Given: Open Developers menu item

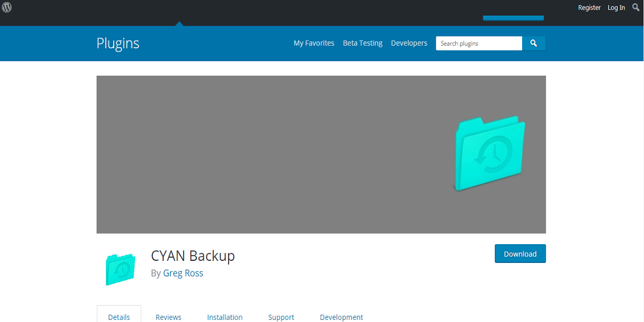Looking at the screenshot, I should point(409,43).
